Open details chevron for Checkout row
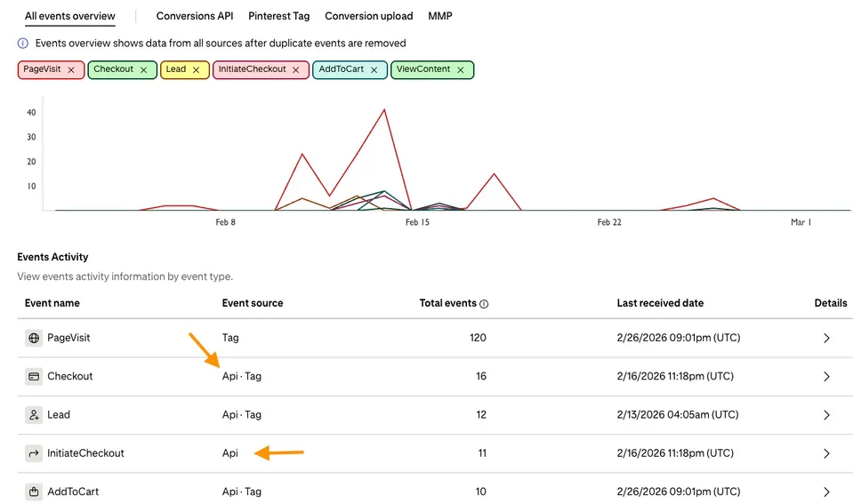Screen dimensions: 853x504 826,377
